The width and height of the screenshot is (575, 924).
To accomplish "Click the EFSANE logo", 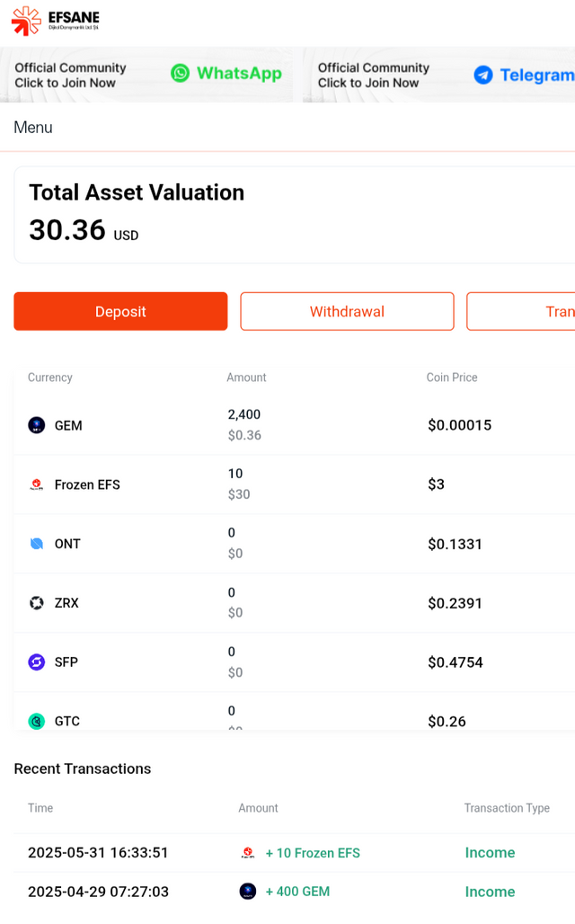I will click(56, 22).
